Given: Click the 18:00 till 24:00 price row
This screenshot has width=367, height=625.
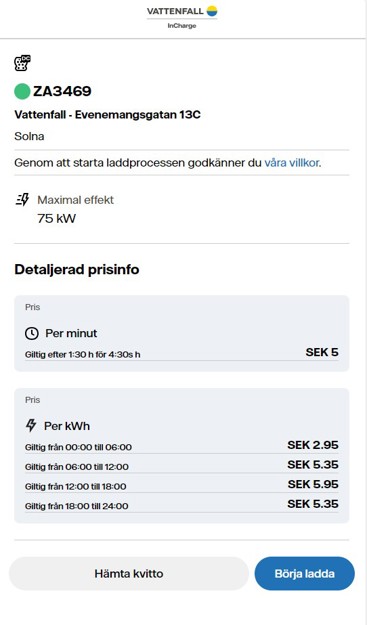Looking at the screenshot, I should tap(182, 504).
